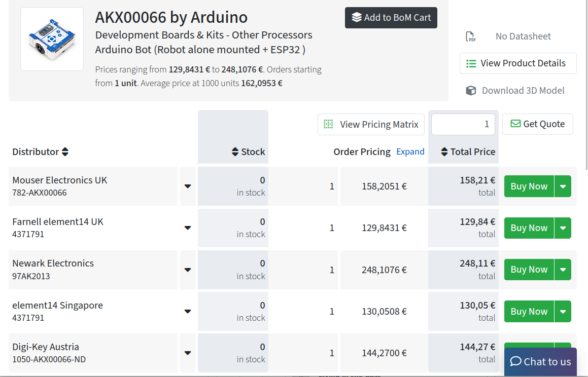Open the View Pricing Matrix

click(x=371, y=124)
